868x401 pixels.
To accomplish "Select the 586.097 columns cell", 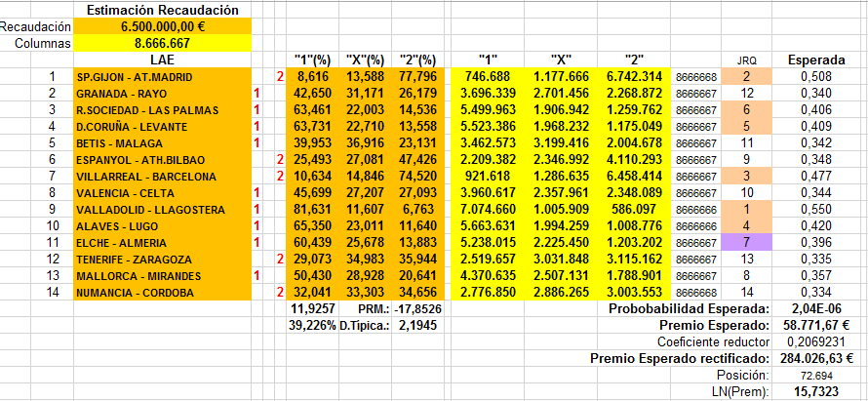I will point(634,210).
